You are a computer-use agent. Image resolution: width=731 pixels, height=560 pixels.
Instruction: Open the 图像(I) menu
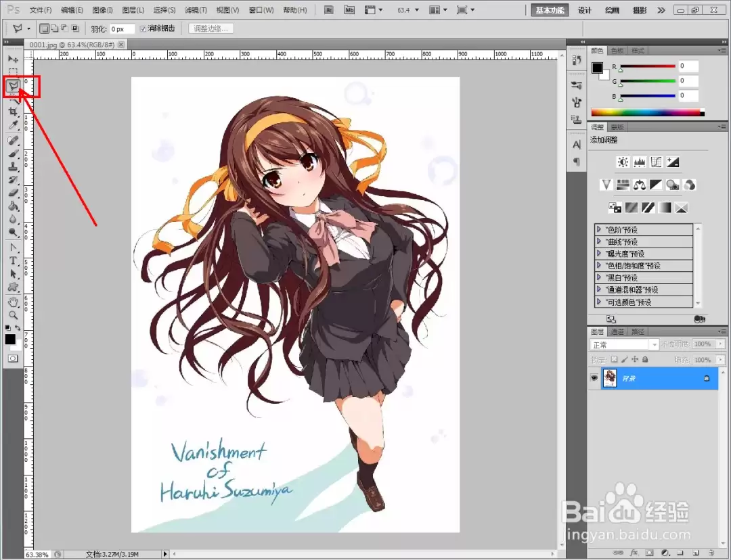pyautogui.click(x=103, y=9)
